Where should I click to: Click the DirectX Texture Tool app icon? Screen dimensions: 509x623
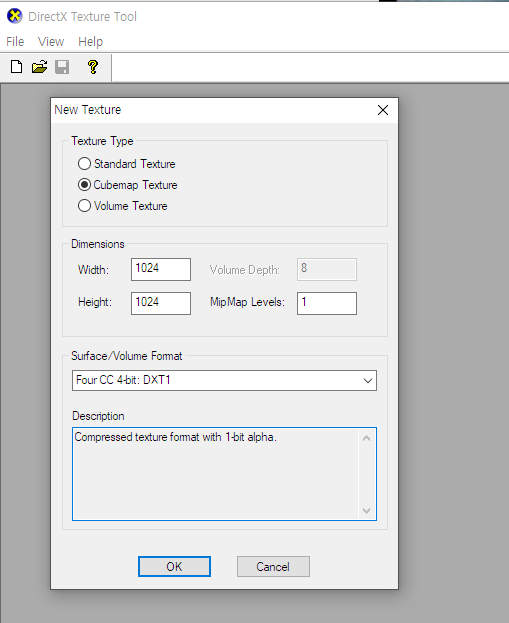pyautogui.click(x=15, y=16)
